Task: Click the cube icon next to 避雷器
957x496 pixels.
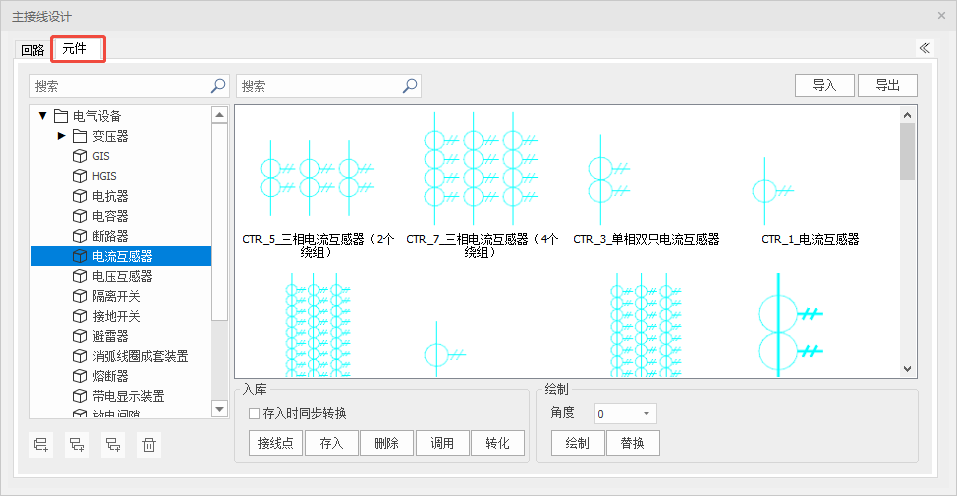Action: click(x=80, y=336)
